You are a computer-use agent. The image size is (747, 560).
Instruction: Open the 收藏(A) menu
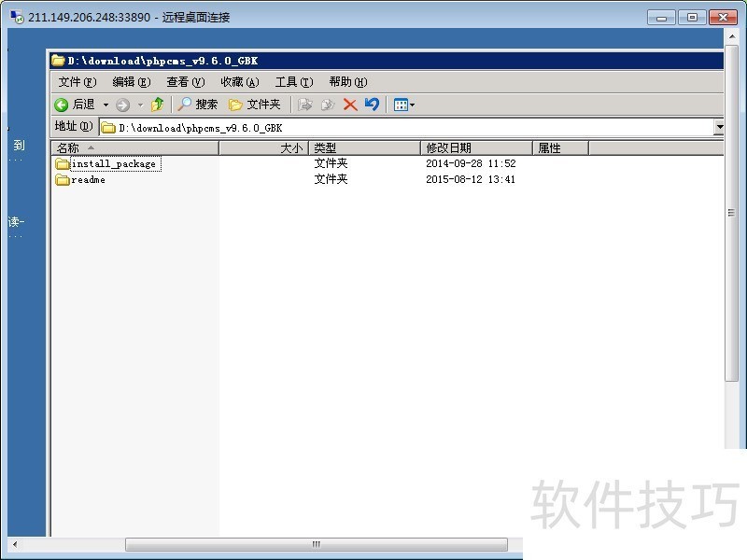[x=240, y=82]
